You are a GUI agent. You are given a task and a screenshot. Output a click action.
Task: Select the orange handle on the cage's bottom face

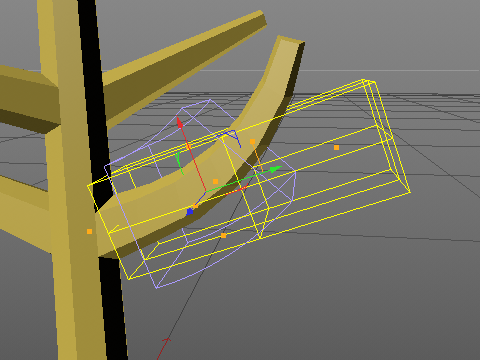[224, 236]
